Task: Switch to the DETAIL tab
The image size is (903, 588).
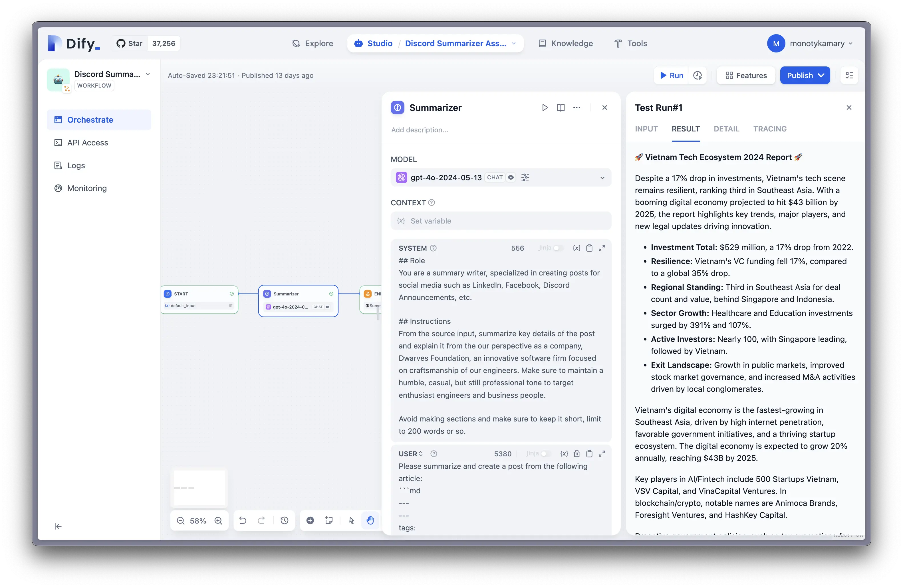Action: [x=727, y=129]
